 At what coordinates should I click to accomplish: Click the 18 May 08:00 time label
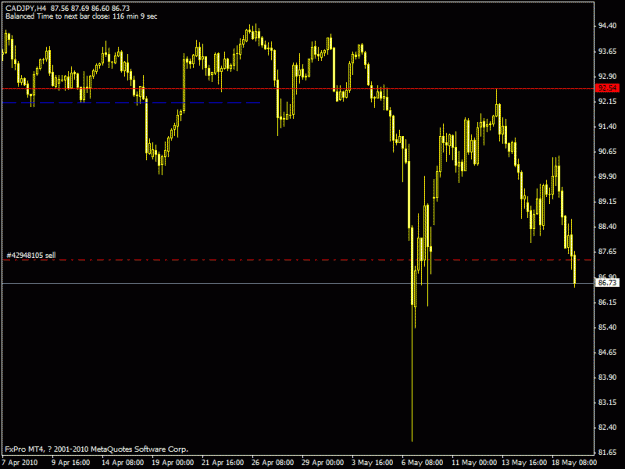point(574,463)
